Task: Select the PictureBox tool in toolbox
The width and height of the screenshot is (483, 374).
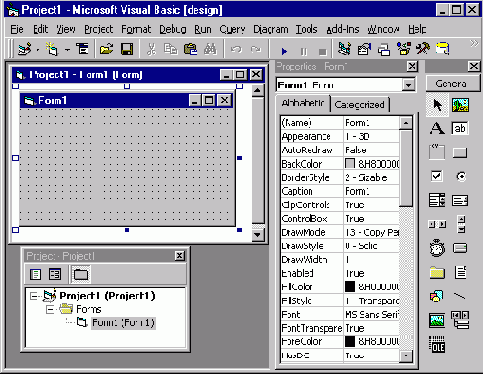Action: [460, 105]
